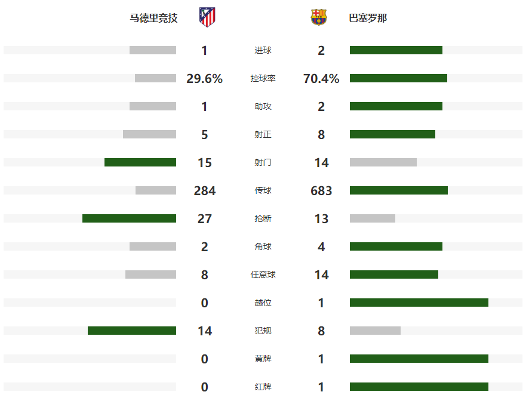Select the 进球 stat label
Image resolution: width=532 pixels, height=398 pixels.
pos(263,50)
